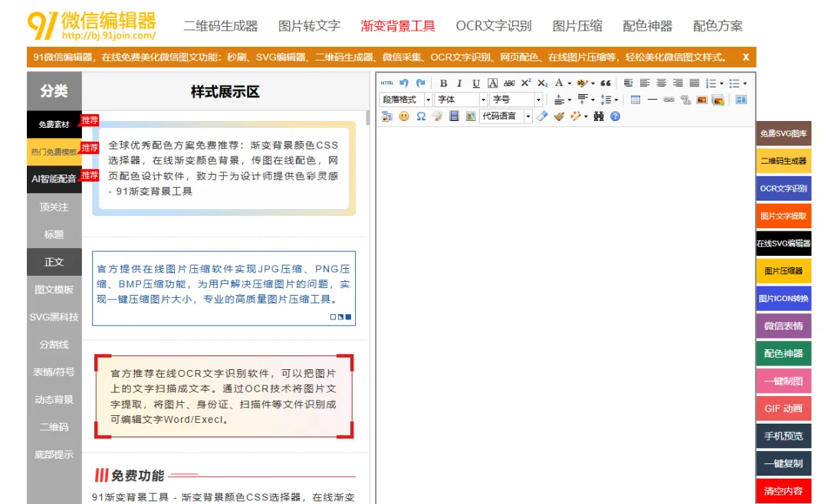Toggle bold formatting
828x504 pixels.
443,82
